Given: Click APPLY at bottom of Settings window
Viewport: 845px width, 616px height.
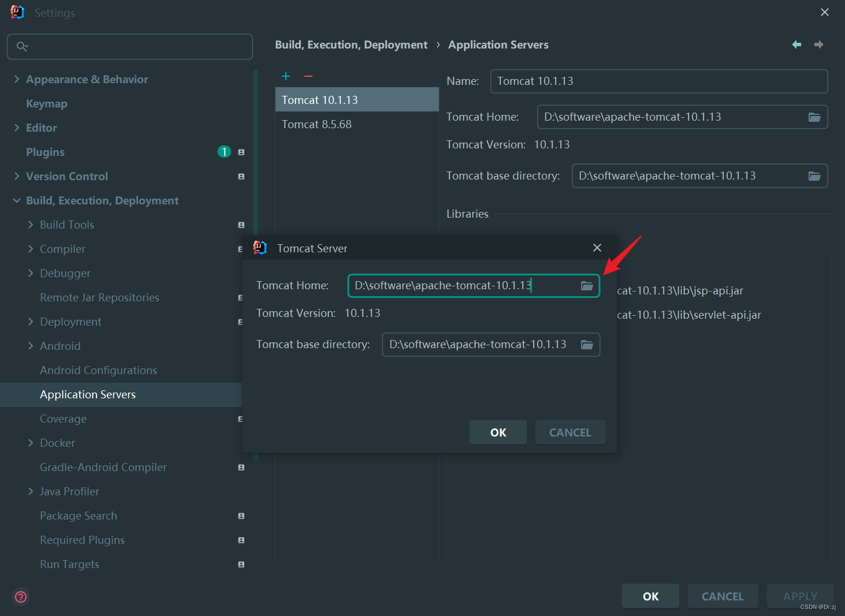Looking at the screenshot, I should [800, 596].
